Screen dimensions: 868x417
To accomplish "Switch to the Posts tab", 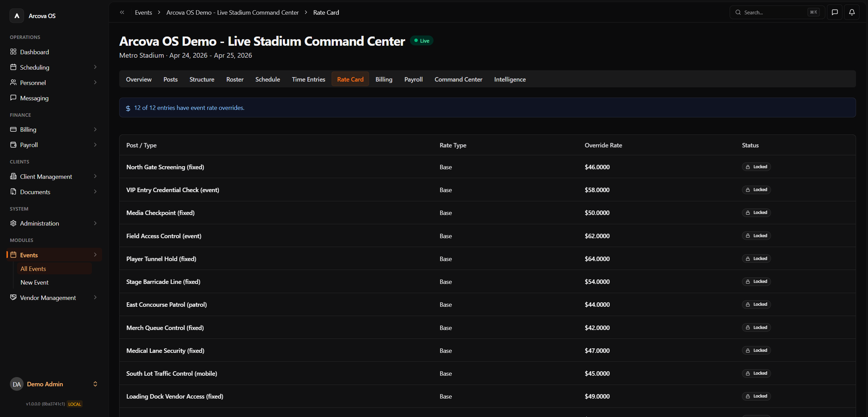I will [x=170, y=79].
